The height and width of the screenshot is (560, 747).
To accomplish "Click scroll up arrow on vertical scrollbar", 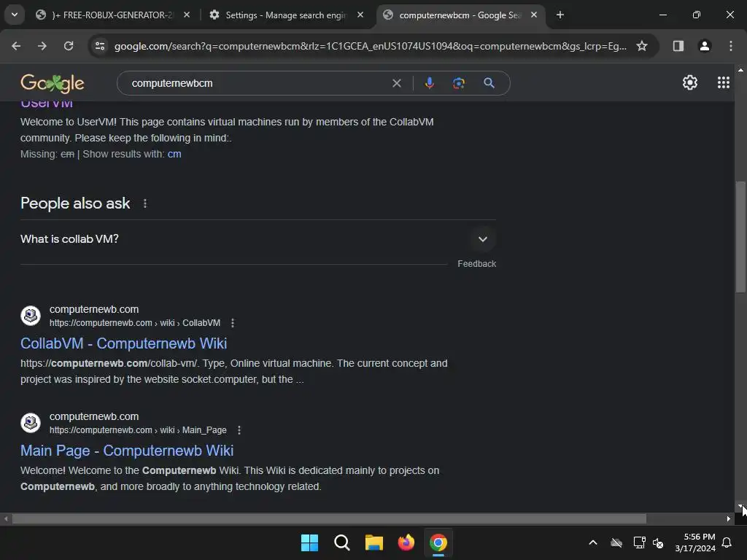I will [740, 70].
